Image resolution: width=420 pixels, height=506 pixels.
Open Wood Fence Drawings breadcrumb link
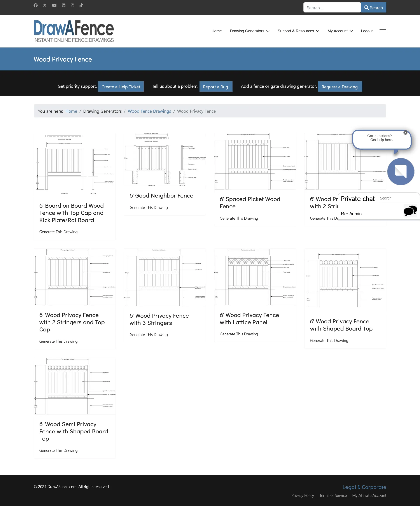pyautogui.click(x=149, y=111)
